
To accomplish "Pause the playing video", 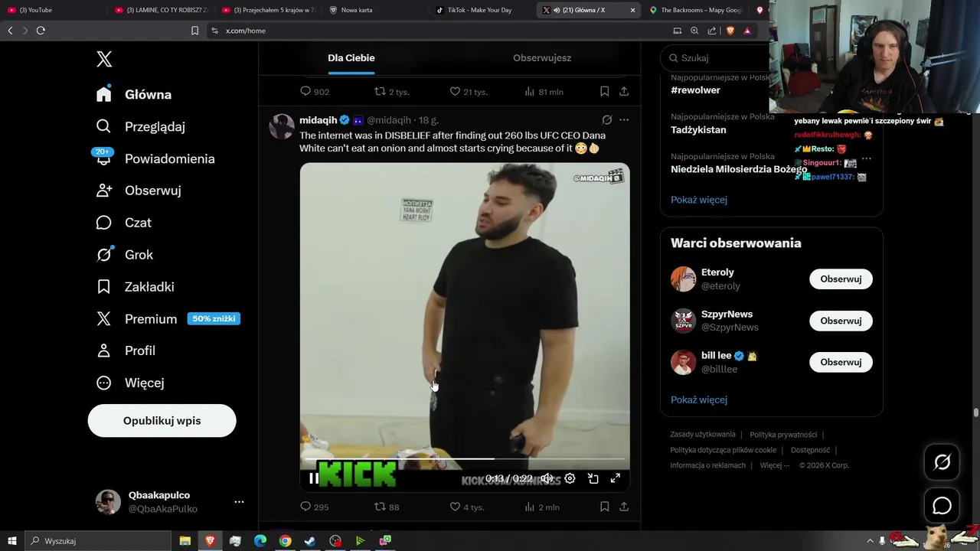I will pos(314,478).
